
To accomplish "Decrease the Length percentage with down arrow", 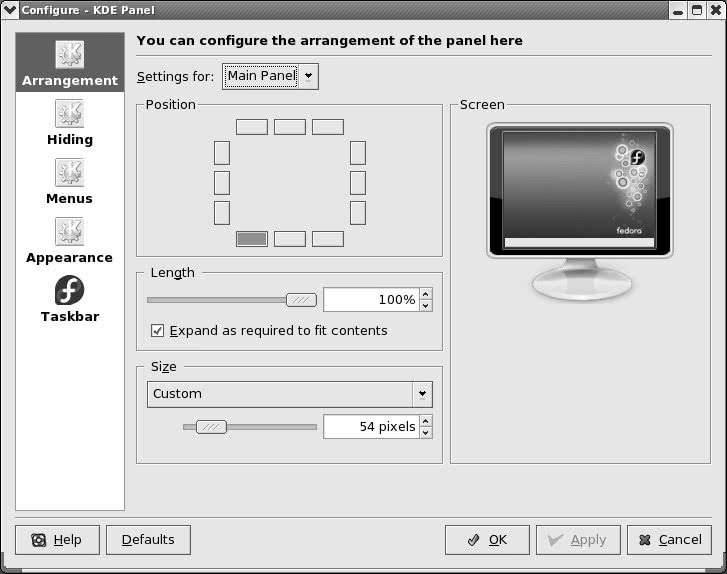I will (426, 306).
